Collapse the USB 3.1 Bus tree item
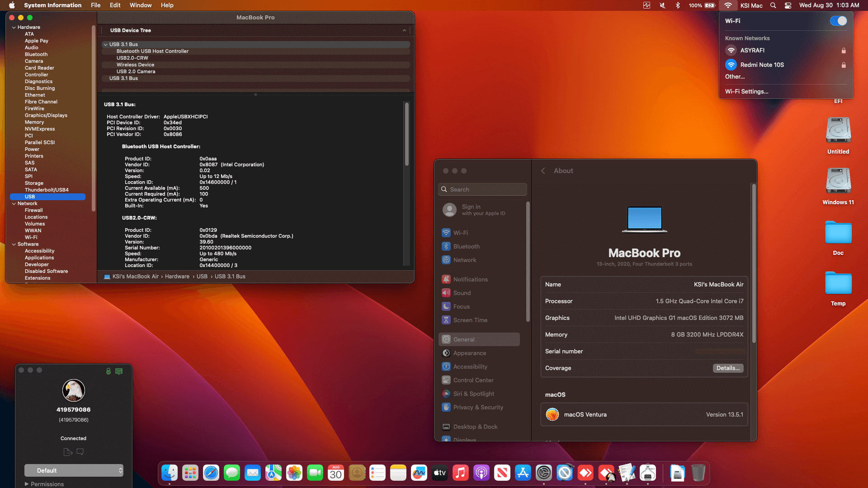This screenshot has height=488, width=868. click(105, 44)
